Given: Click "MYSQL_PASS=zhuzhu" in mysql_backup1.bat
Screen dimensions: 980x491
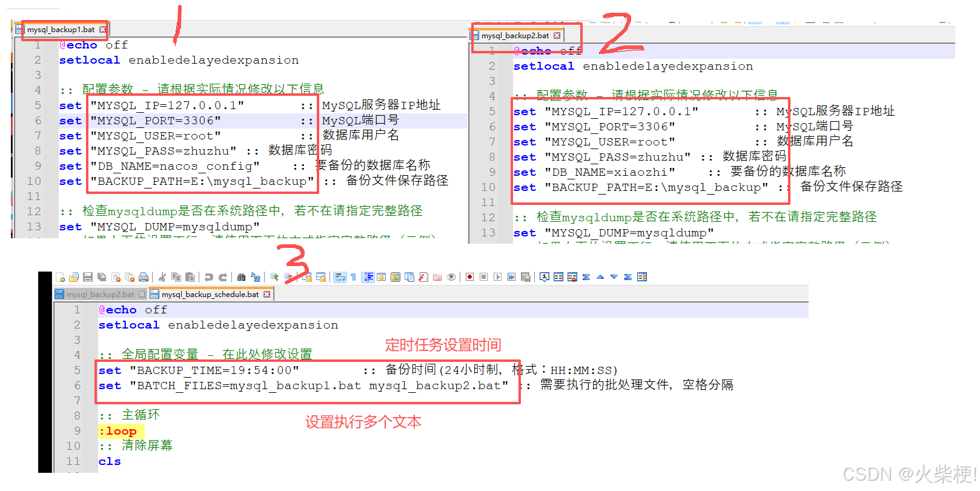Looking at the screenshot, I should 164,151.
